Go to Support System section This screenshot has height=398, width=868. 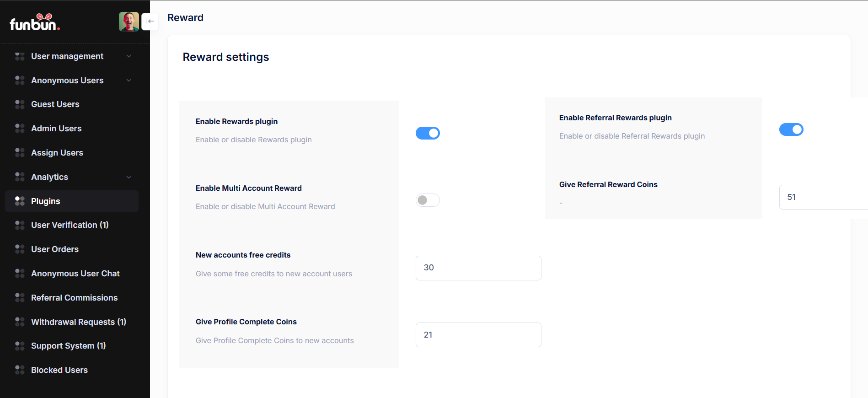[68, 346]
